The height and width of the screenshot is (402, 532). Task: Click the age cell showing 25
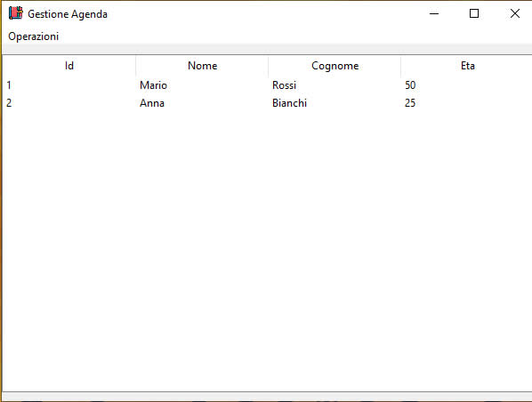(x=410, y=103)
